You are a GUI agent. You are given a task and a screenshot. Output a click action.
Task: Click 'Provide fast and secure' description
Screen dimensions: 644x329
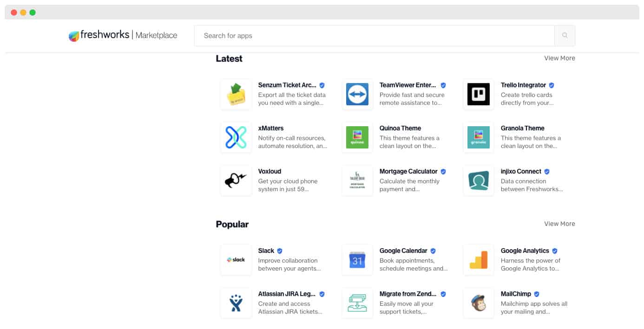click(412, 99)
